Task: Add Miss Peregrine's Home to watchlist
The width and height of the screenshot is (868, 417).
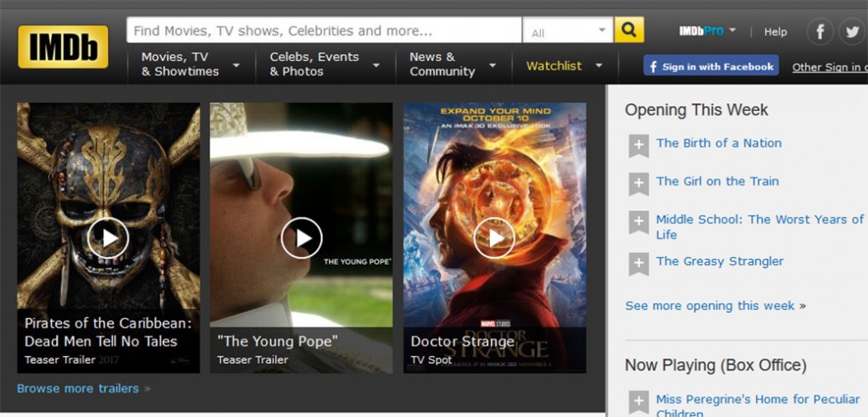Action: point(639,403)
